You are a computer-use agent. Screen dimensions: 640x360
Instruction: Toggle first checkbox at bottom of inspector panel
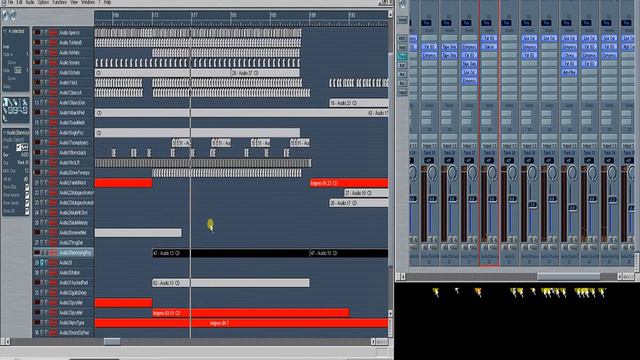(27, 187)
